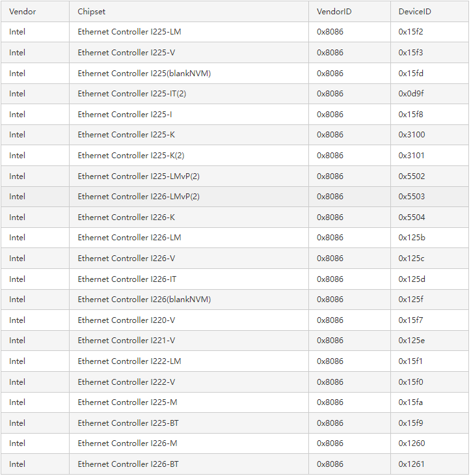This screenshot has height=476, width=471.
Task: Click device ID 0x15f8
Action: tap(410, 114)
